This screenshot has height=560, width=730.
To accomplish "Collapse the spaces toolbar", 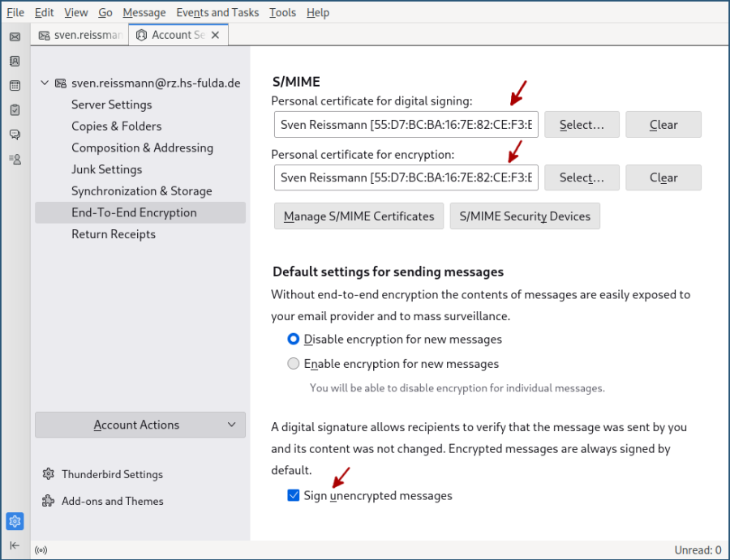I will pyautogui.click(x=15, y=545).
